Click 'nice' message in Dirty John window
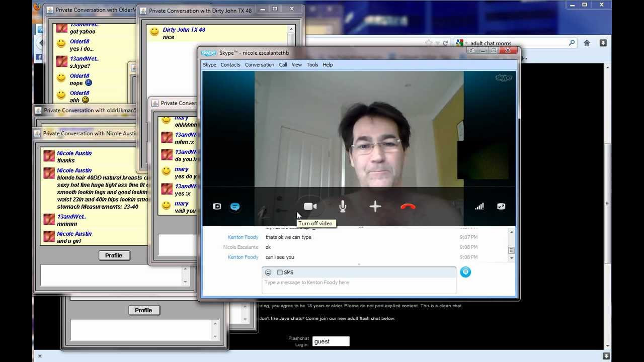The height and width of the screenshot is (362, 644). point(169,37)
